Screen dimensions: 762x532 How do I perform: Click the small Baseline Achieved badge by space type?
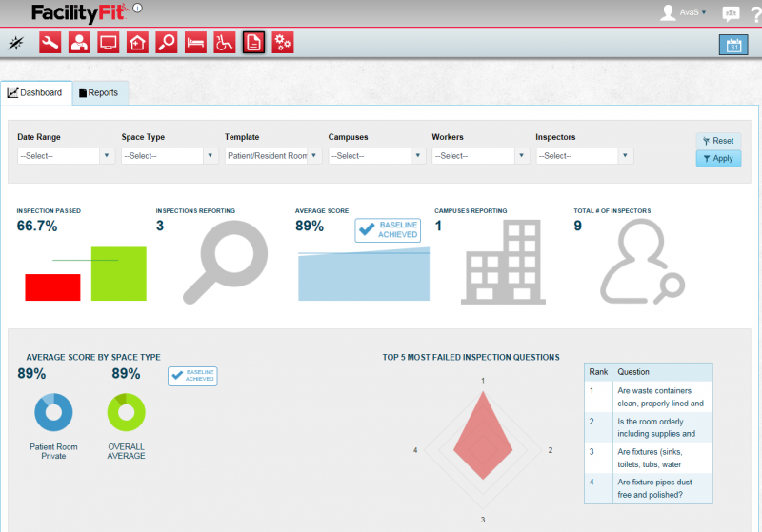coord(192,376)
